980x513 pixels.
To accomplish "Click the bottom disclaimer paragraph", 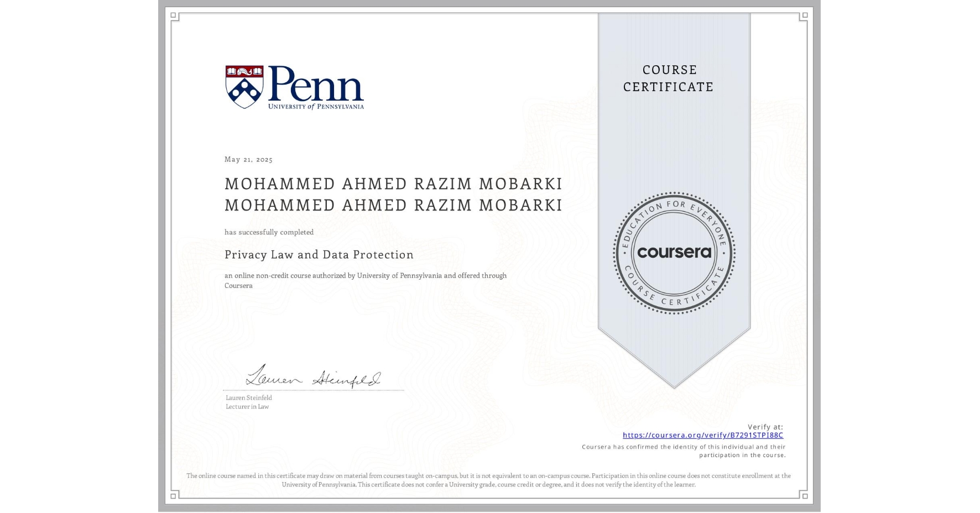I will coord(489,480).
